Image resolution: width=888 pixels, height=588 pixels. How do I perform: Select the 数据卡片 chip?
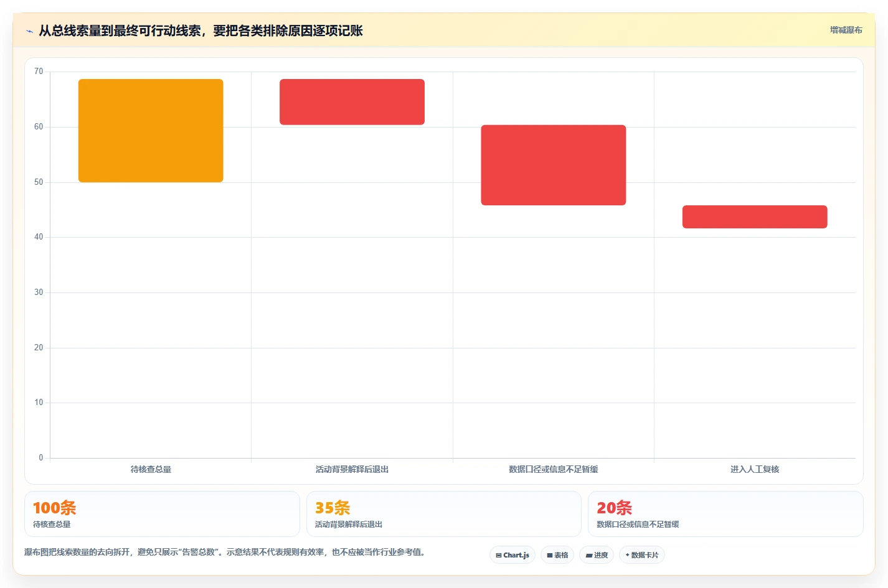(642, 555)
